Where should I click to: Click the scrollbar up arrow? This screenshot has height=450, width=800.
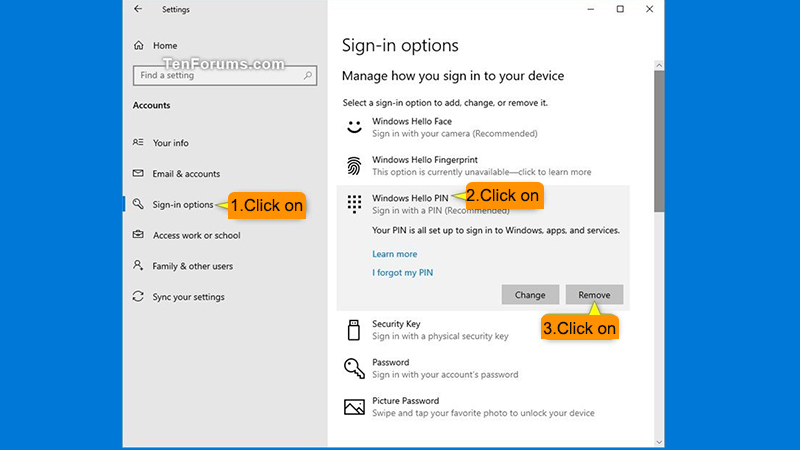tap(659, 65)
